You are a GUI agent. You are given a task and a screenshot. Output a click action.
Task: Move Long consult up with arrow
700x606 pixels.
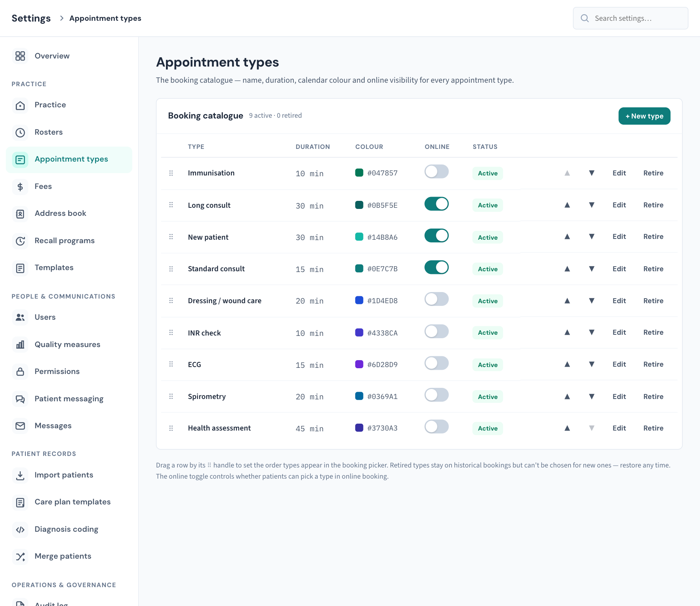[567, 205]
